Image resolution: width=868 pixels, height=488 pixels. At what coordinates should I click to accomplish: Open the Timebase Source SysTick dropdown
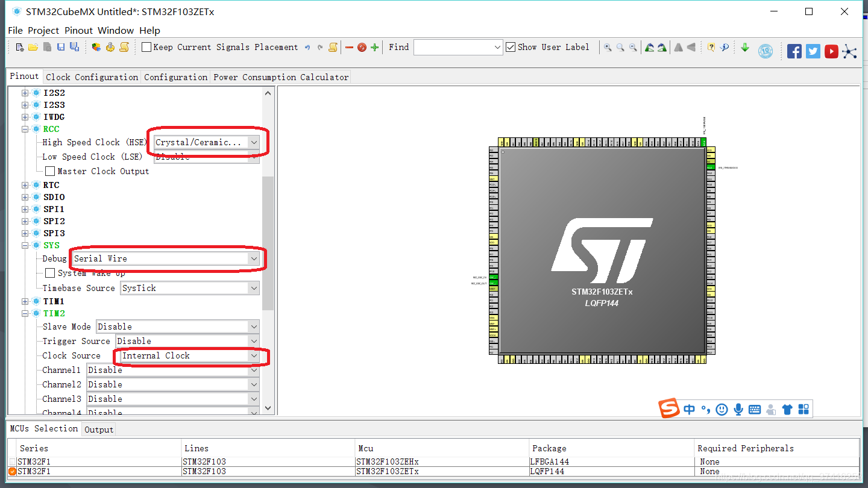pyautogui.click(x=190, y=288)
